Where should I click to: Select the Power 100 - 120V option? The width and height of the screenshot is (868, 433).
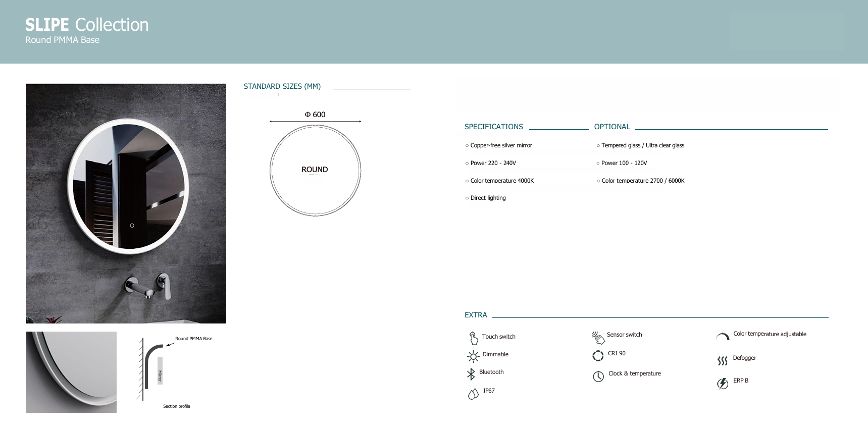(621, 163)
